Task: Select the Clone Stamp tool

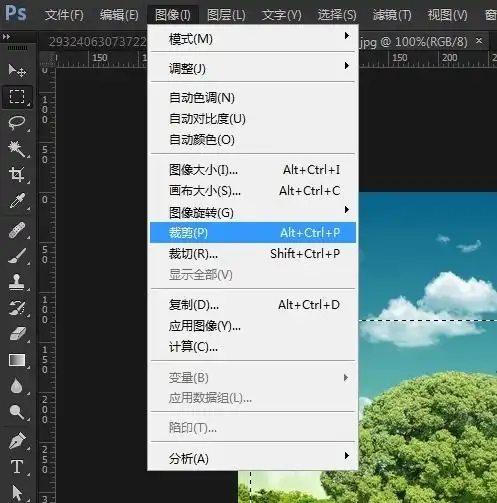Action: pos(17,282)
